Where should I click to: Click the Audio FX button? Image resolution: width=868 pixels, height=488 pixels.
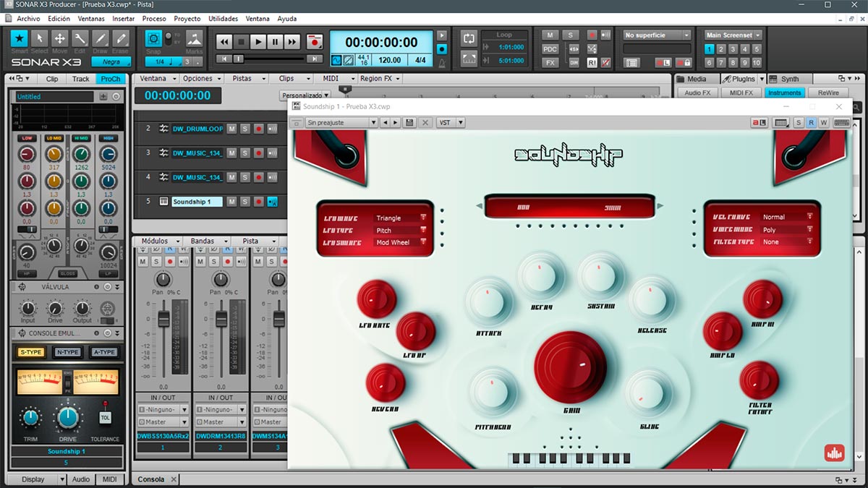click(698, 93)
